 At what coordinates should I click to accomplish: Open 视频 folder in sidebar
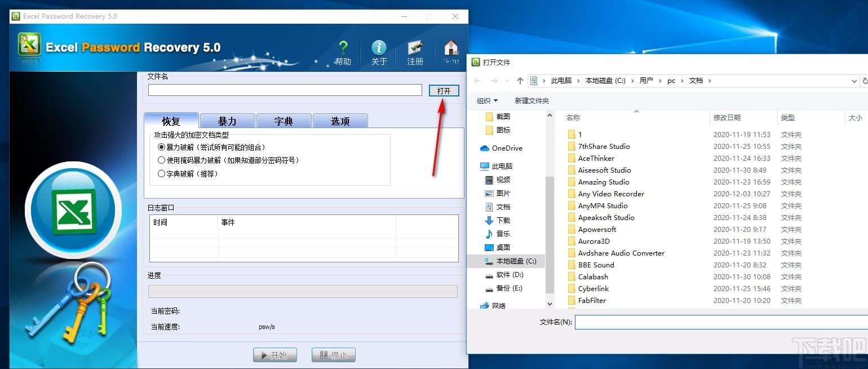coord(498,180)
